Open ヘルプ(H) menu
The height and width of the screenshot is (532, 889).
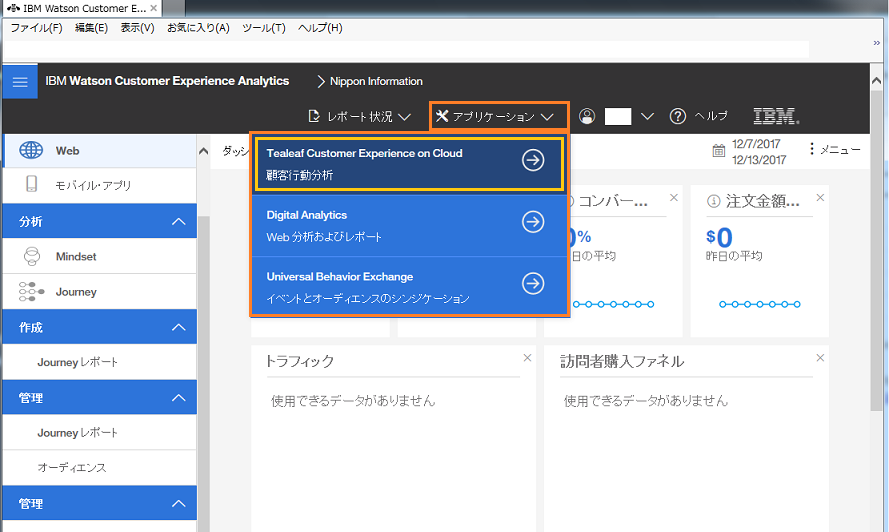320,28
